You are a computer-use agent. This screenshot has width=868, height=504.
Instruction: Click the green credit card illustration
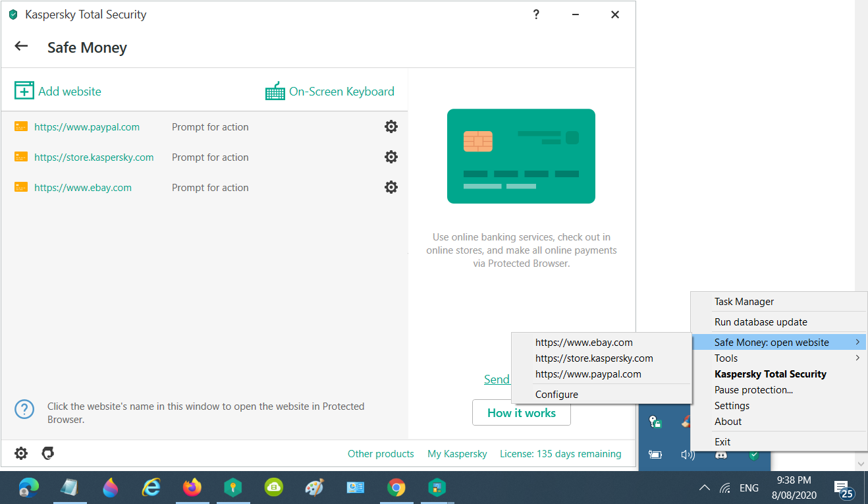(x=521, y=156)
